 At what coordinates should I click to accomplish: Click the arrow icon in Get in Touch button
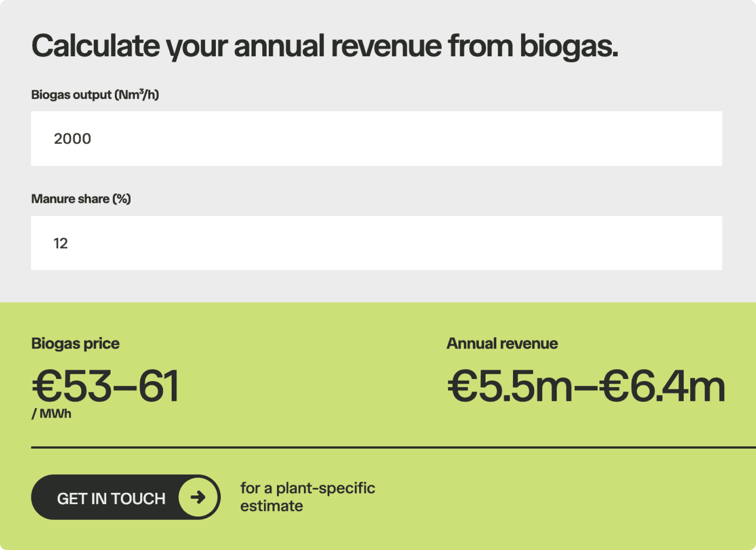coord(198,497)
